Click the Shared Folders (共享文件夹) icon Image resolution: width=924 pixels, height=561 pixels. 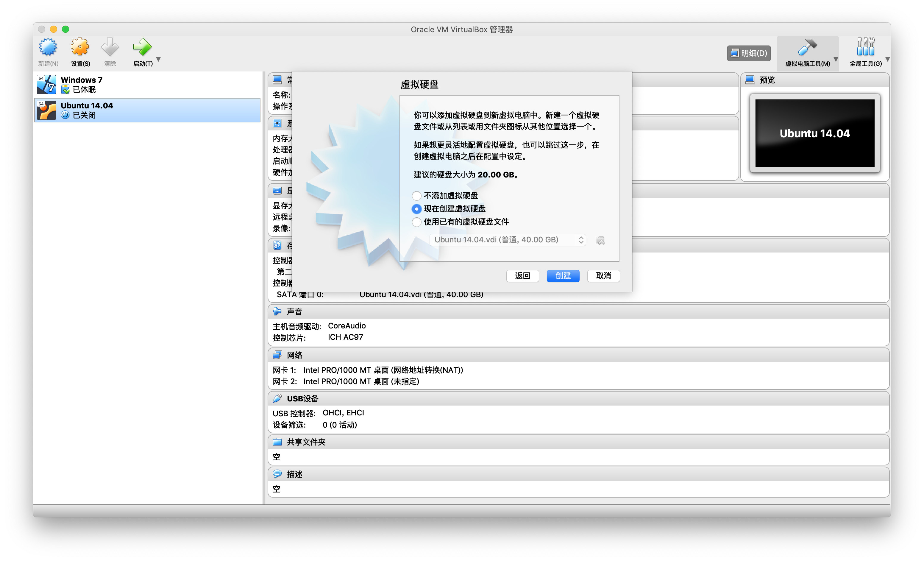pos(277,442)
